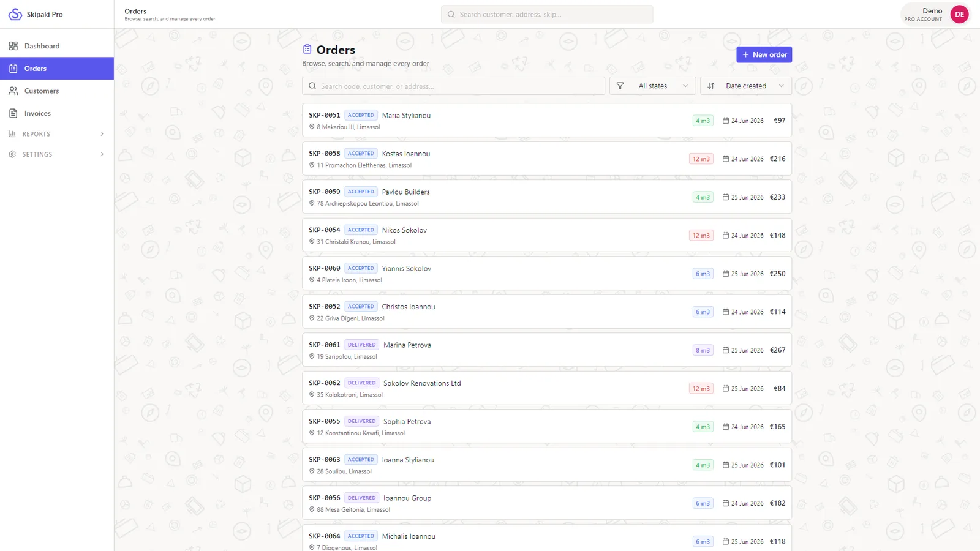Click Demo PRO ACCOUNT label
This screenshot has width=980, height=551.
click(x=923, y=14)
